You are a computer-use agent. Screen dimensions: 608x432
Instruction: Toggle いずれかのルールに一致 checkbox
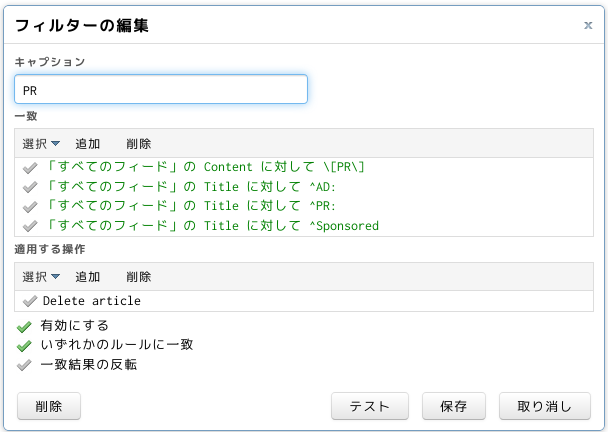click(24, 346)
